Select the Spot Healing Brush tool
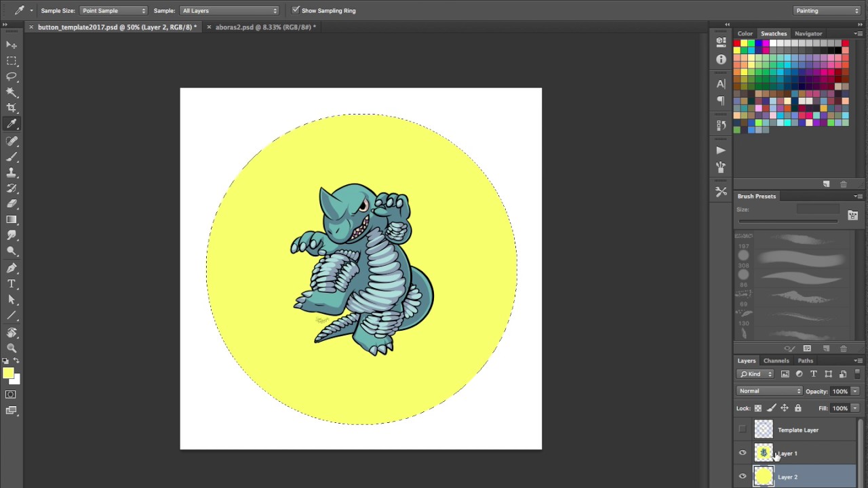Viewport: 868px width, 488px height. click(12, 141)
